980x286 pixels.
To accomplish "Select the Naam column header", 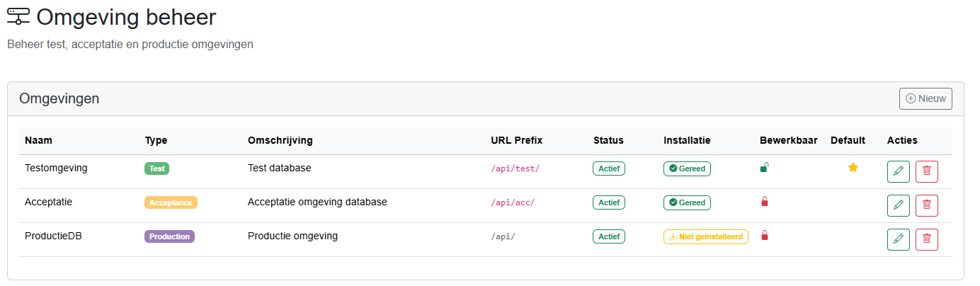I will 39,140.
